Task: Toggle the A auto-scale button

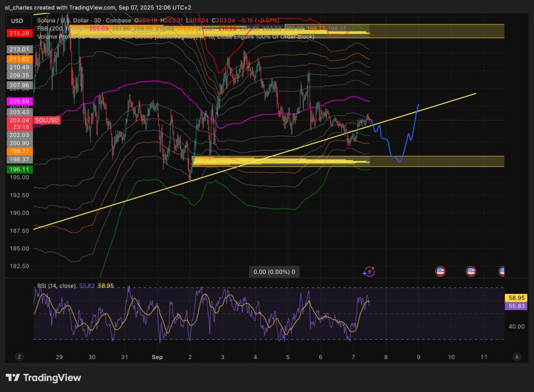Action: (x=517, y=357)
